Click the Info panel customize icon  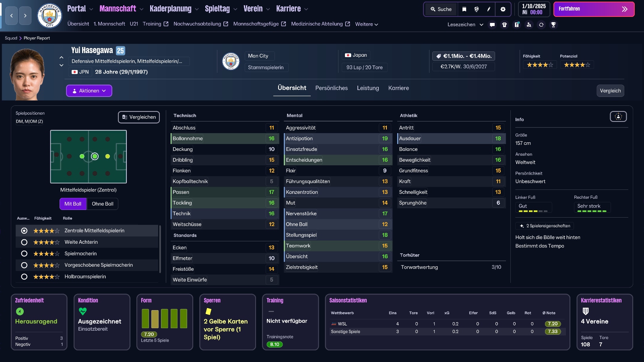tap(618, 117)
